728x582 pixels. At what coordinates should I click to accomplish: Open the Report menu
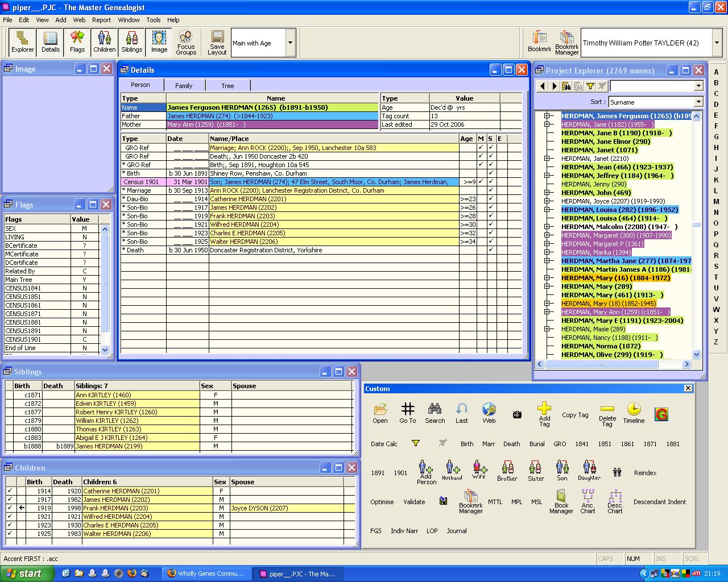point(102,20)
